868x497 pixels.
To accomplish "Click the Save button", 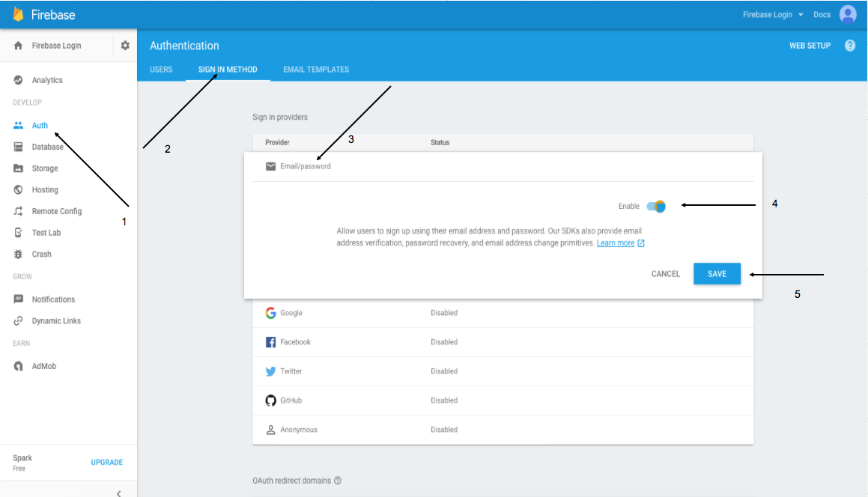I will coord(717,274).
